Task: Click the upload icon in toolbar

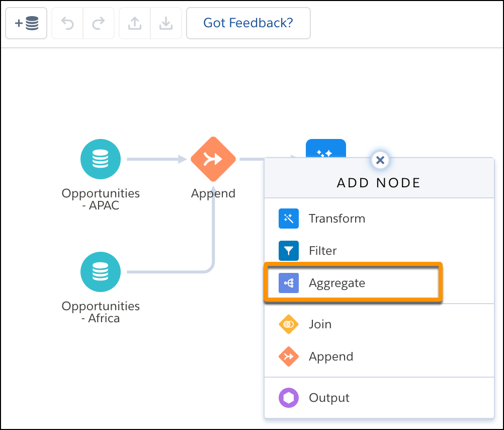Action: coord(135,23)
